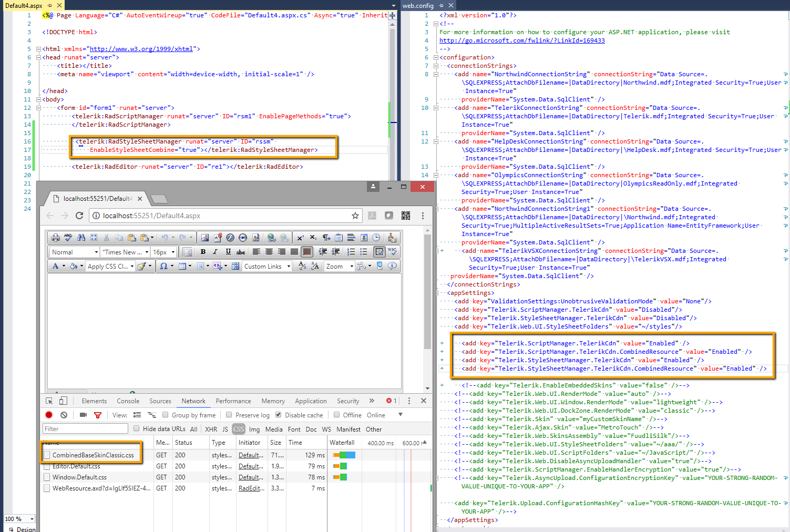Click the Print icon in editor toolbar
The height and width of the screenshot is (532, 790).
(x=55, y=238)
